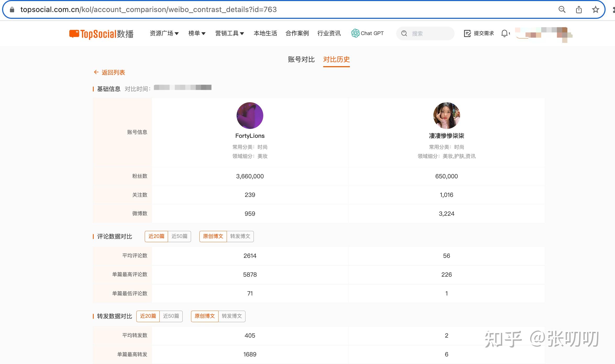Expand the 资源广场 dropdown menu
The width and height of the screenshot is (615, 364).
tap(164, 33)
